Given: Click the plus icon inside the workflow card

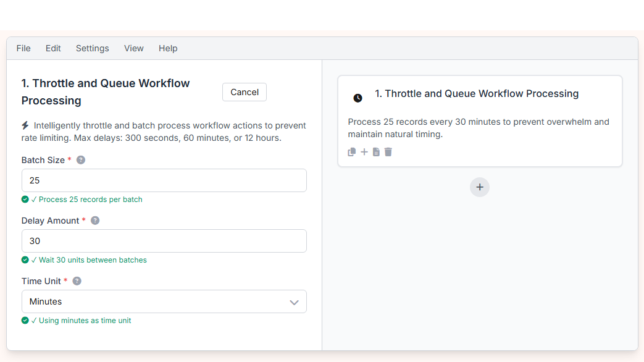Looking at the screenshot, I should (x=364, y=151).
